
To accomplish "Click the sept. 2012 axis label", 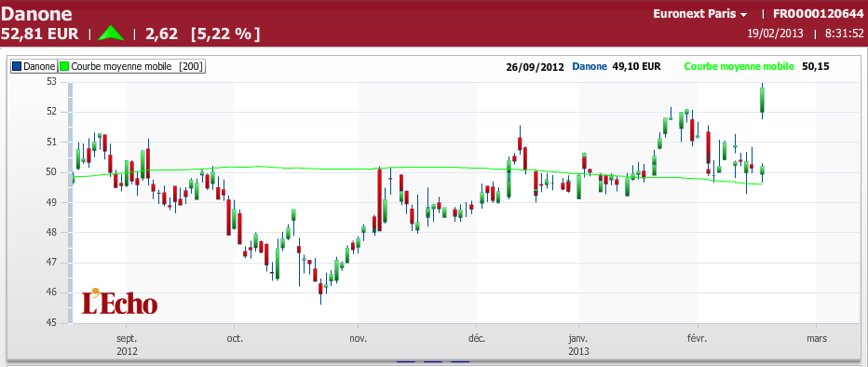I will pos(128,345).
